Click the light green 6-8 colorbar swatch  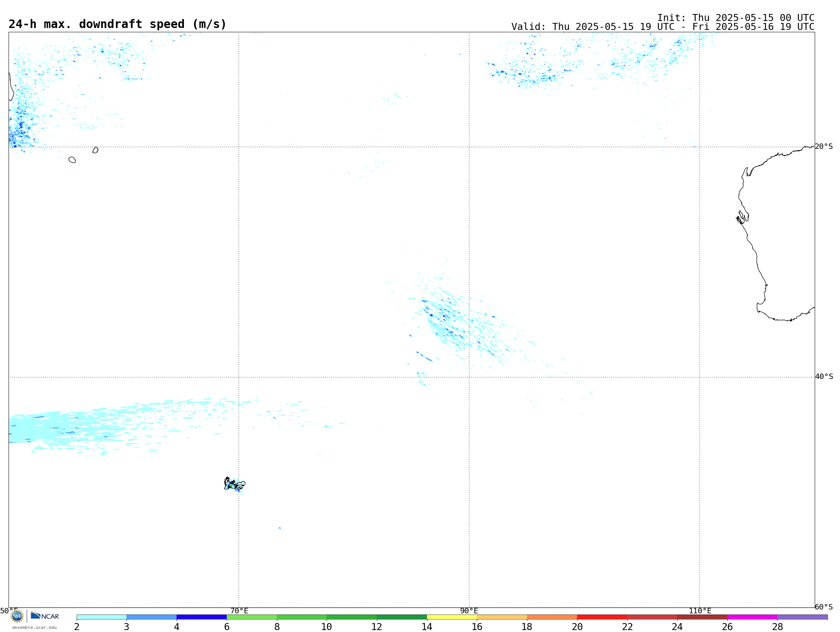[252, 617]
